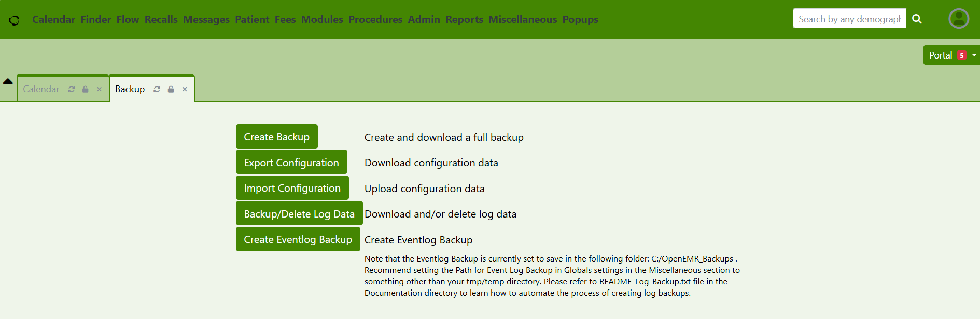Close the Backup tab
The image size is (980, 319).
click(x=185, y=89)
